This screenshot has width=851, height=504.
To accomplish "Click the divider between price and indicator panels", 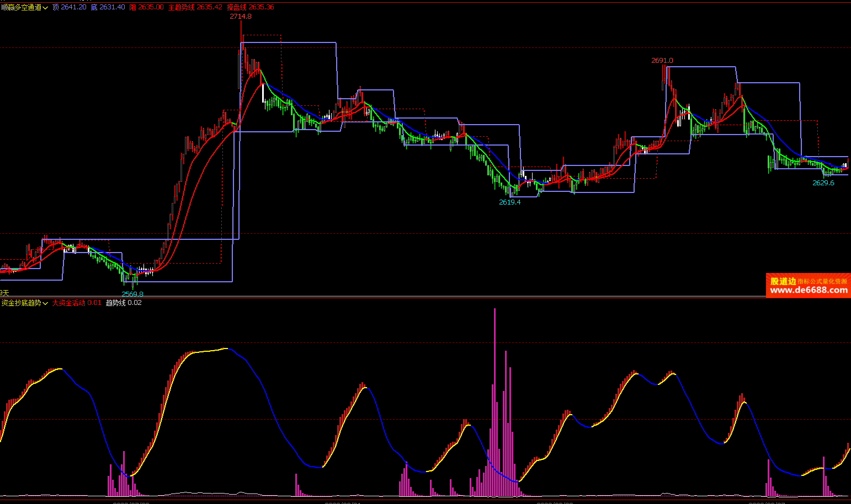I will click(x=425, y=298).
